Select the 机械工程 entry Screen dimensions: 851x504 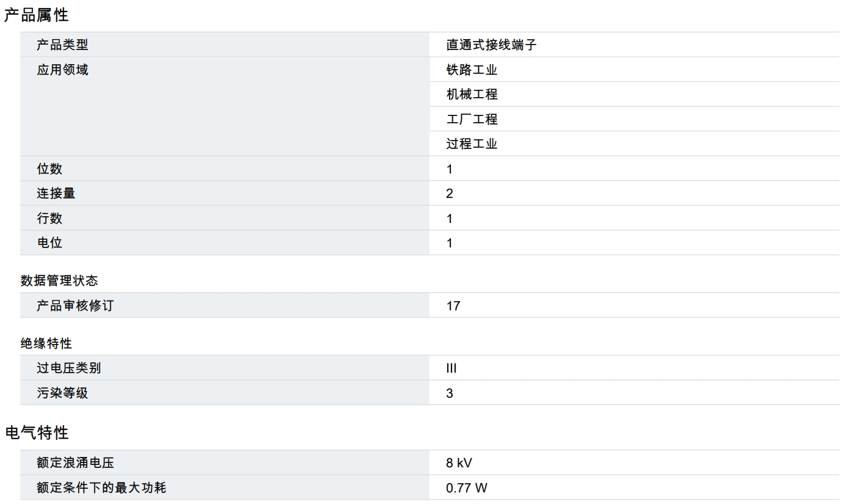click(472, 94)
